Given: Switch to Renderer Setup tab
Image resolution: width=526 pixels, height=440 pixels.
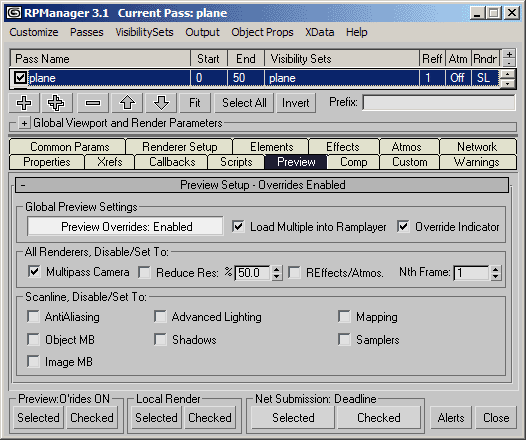Looking at the screenshot, I should [x=179, y=147].
